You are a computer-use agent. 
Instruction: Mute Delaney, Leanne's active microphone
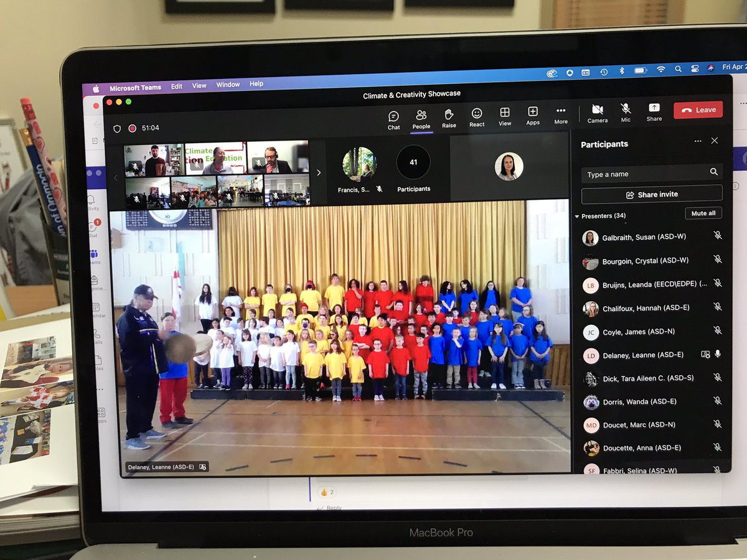[x=718, y=353]
